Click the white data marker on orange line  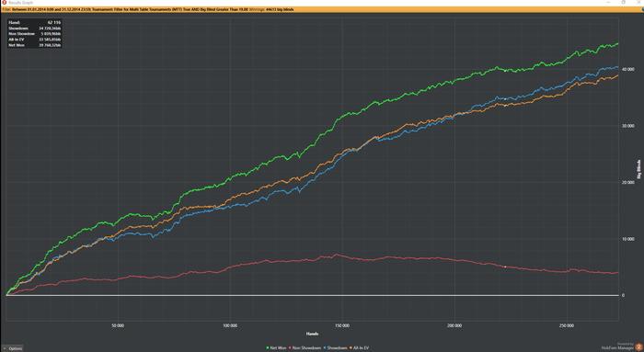[505, 106]
